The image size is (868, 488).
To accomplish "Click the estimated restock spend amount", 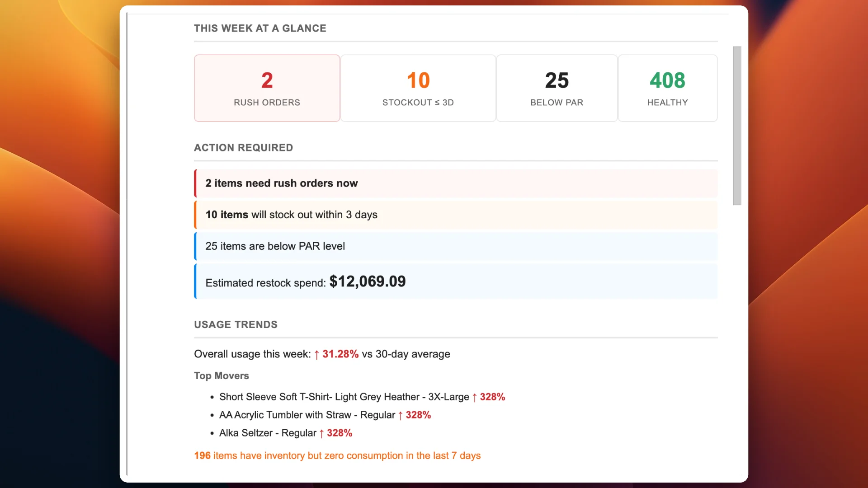I will point(368,282).
